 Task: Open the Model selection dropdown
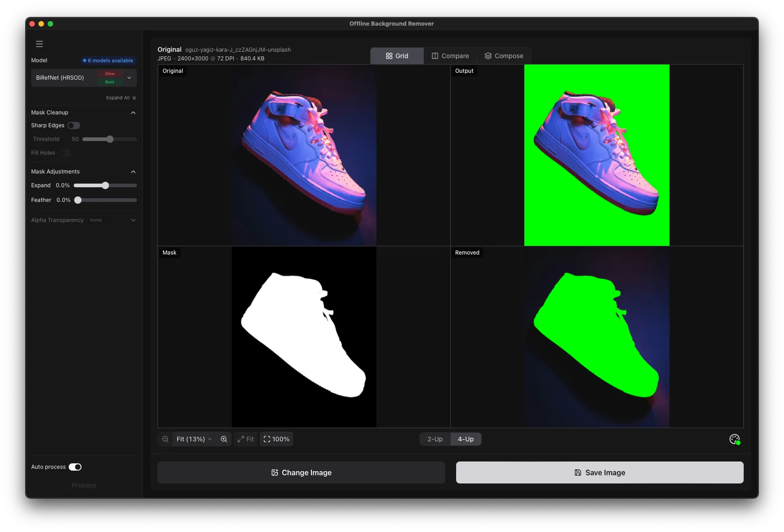click(x=84, y=77)
